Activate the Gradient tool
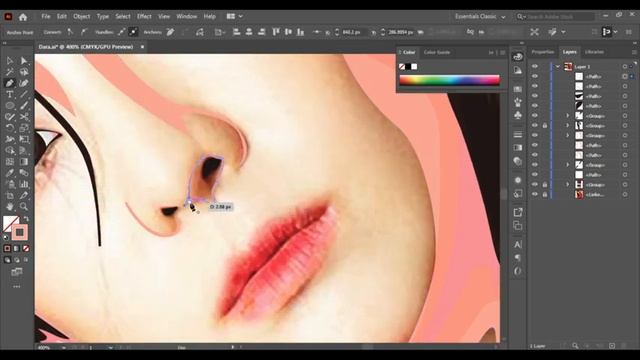 [x=24, y=162]
